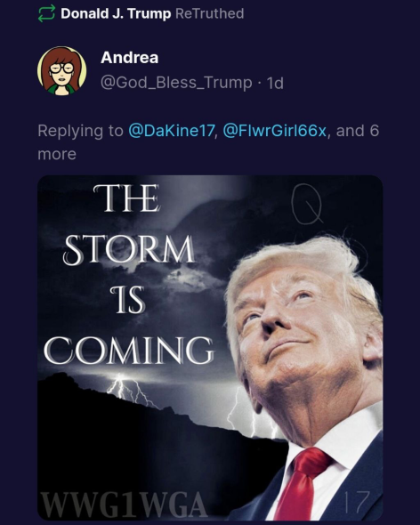Click the WWG1WGA text in the image
420x525 pixels.
(x=124, y=505)
